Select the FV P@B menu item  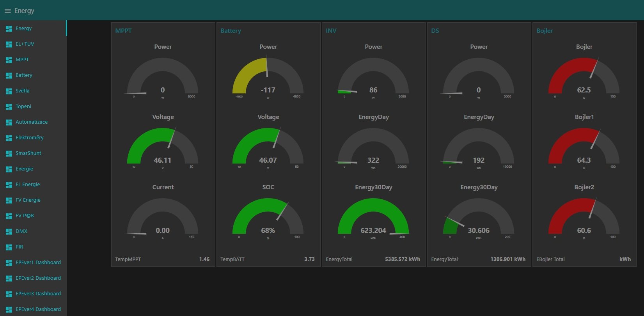pyautogui.click(x=25, y=216)
